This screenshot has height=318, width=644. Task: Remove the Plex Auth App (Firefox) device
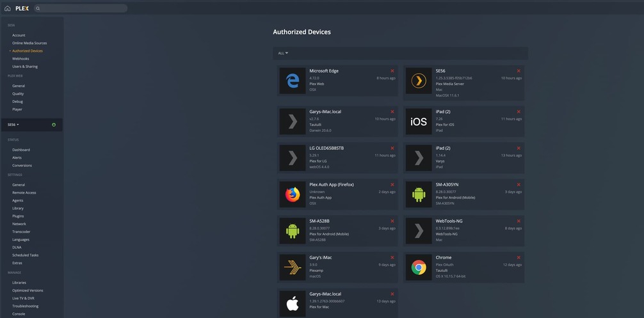pos(392,185)
